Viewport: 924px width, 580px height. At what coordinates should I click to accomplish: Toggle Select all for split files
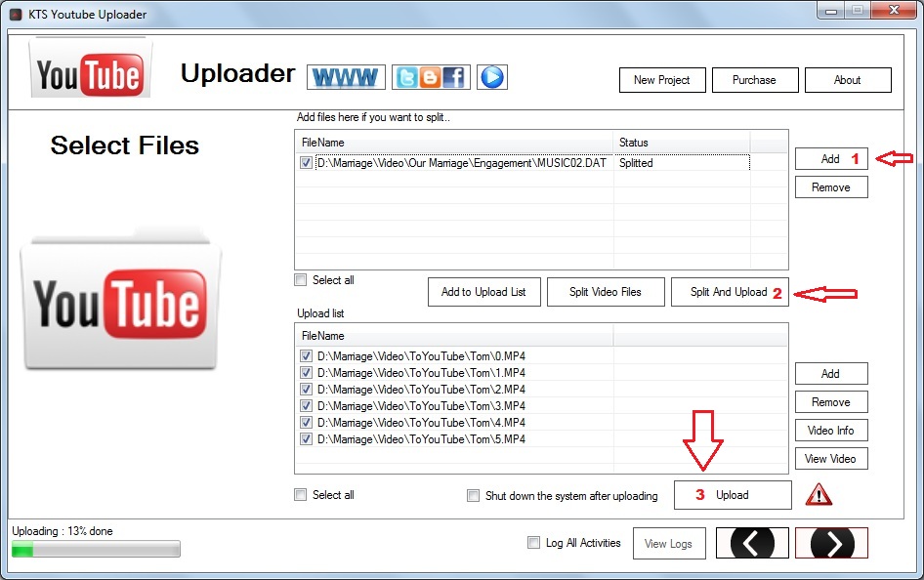(x=301, y=279)
